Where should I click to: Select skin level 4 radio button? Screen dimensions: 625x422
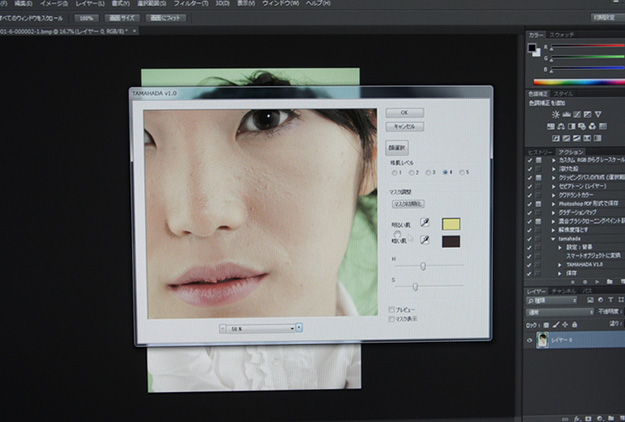click(x=444, y=171)
